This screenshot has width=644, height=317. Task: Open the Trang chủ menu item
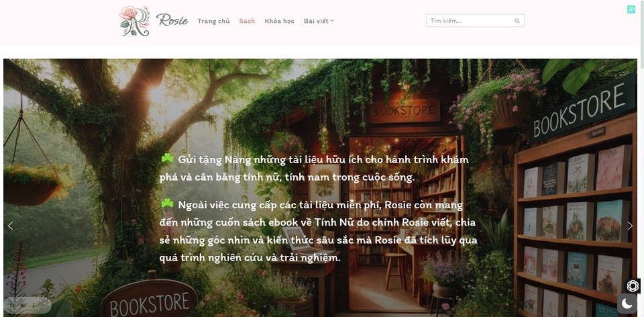click(x=213, y=21)
